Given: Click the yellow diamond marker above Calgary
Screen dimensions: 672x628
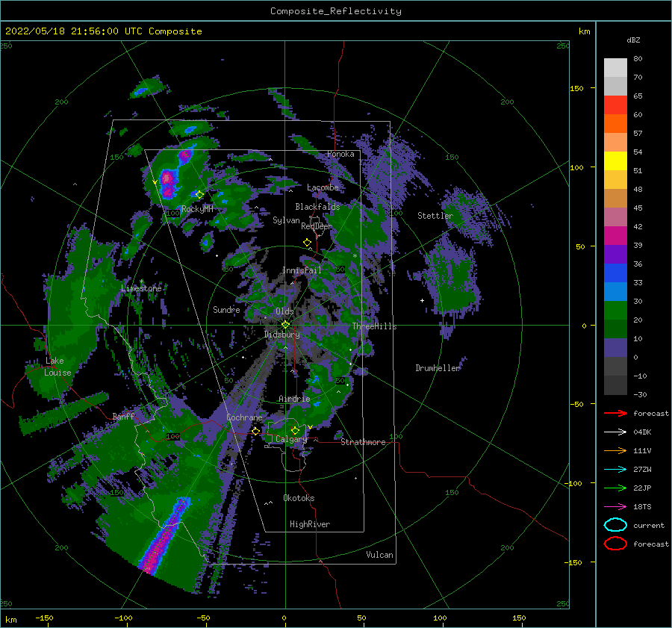Looking at the screenshot, I should (x=295, y=430).
